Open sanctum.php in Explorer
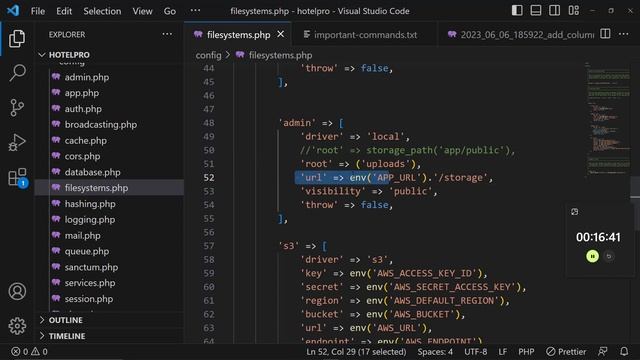This screenshot has height=360, width=640. (91, 267)
